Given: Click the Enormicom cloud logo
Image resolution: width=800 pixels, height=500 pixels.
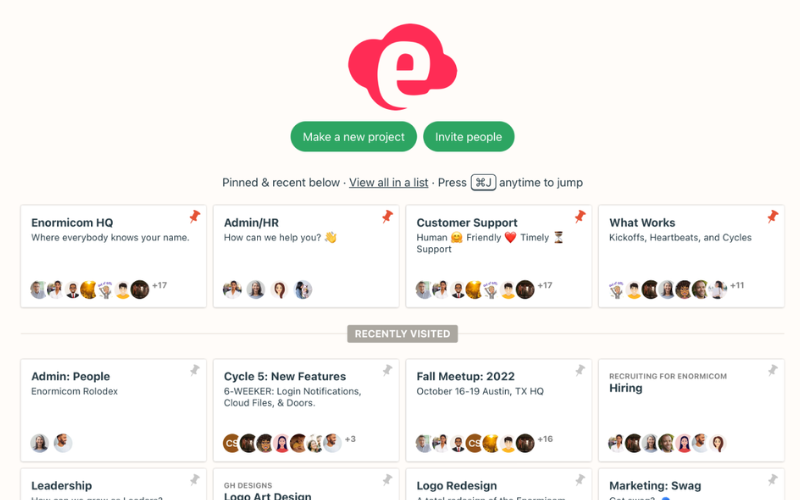Looking at the screenshot, I should [x=403, y=67].
